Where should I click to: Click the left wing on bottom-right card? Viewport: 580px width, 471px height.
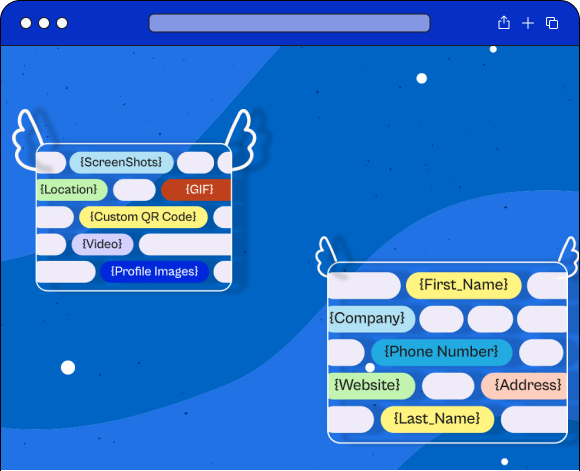[326, 255]
